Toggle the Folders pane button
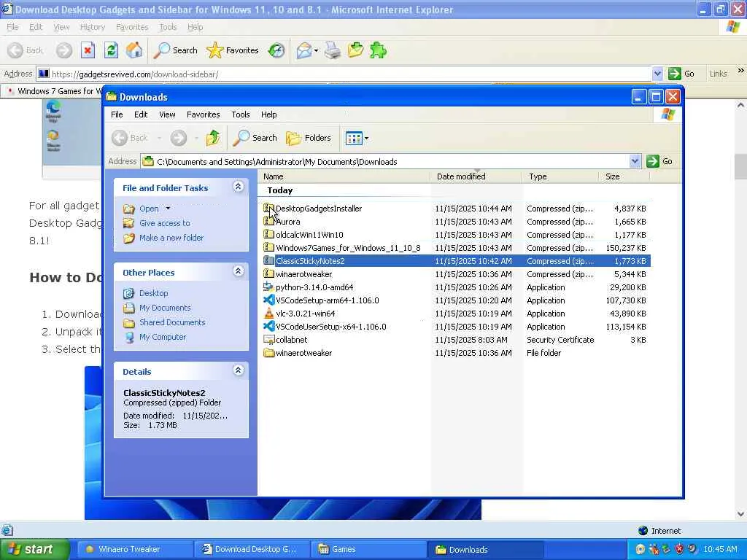Image resolution: width=747 pixels, height=560 pixels. 309,138
